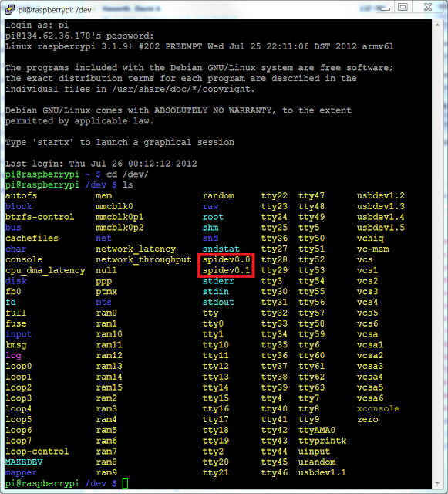Click the 'stdout' entry
Screen dimensions: 448x494
pyautogui.click(x=218, y=302)
